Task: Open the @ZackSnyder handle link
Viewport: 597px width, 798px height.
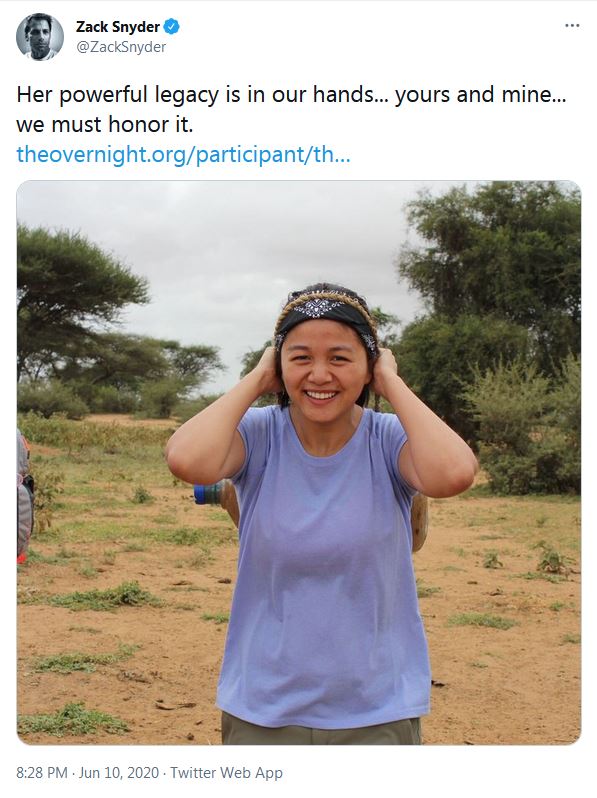Action: (121, 47)
